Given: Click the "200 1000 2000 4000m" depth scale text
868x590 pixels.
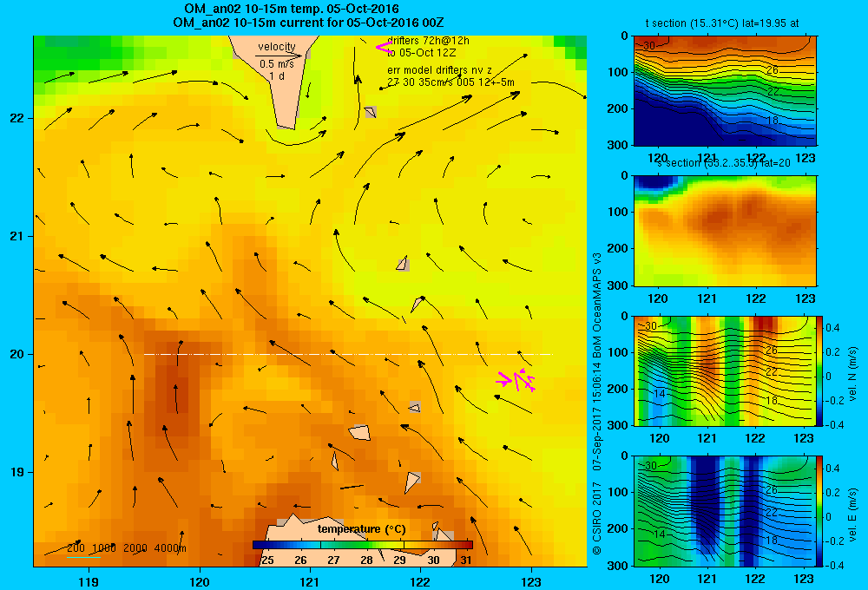Looking at the screenshot, I should [126, 548].
